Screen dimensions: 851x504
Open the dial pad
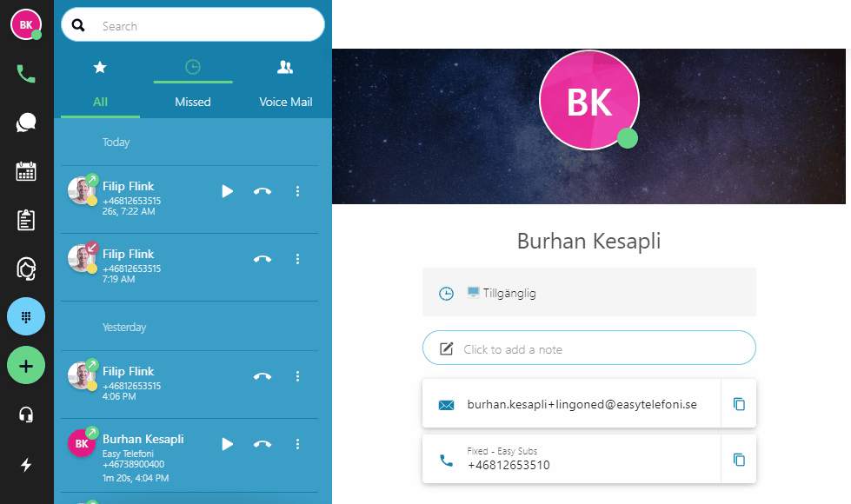(x=26, y=316)
